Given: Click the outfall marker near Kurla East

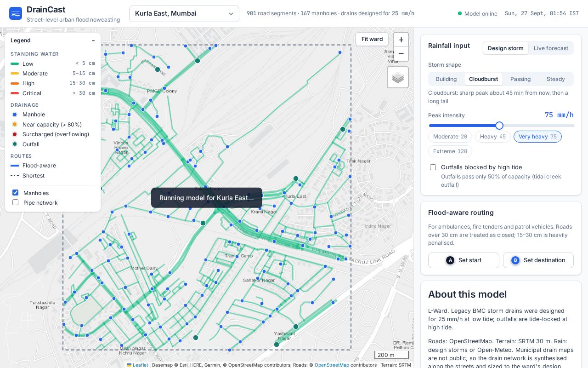Looking at the screenshot, I should pos(296,178).
